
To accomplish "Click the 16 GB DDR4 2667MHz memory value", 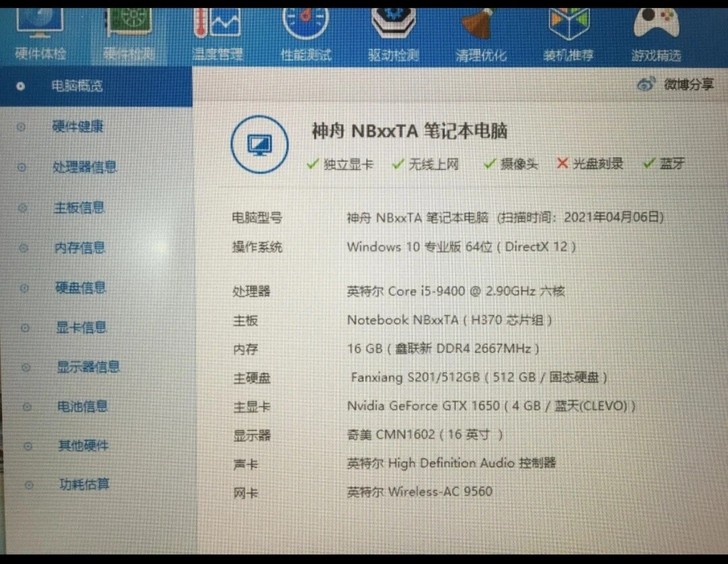I will 443,349.
